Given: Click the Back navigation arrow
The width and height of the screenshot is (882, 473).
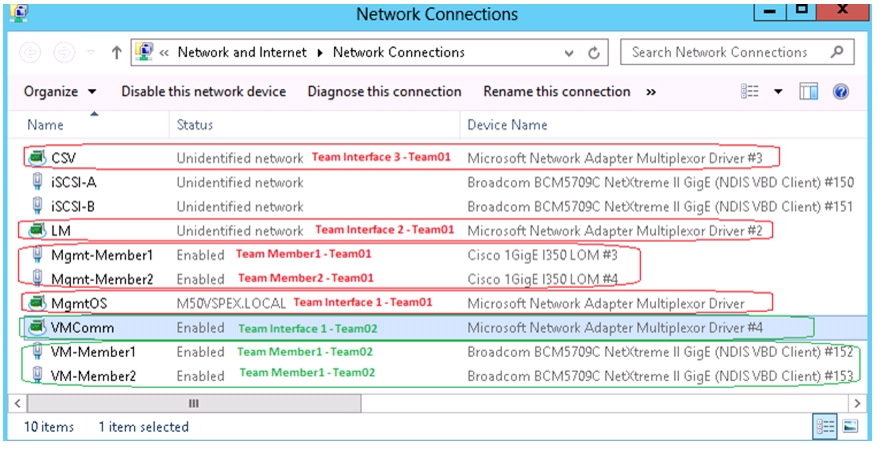Looking at the screenshot, I should (30, 53).
